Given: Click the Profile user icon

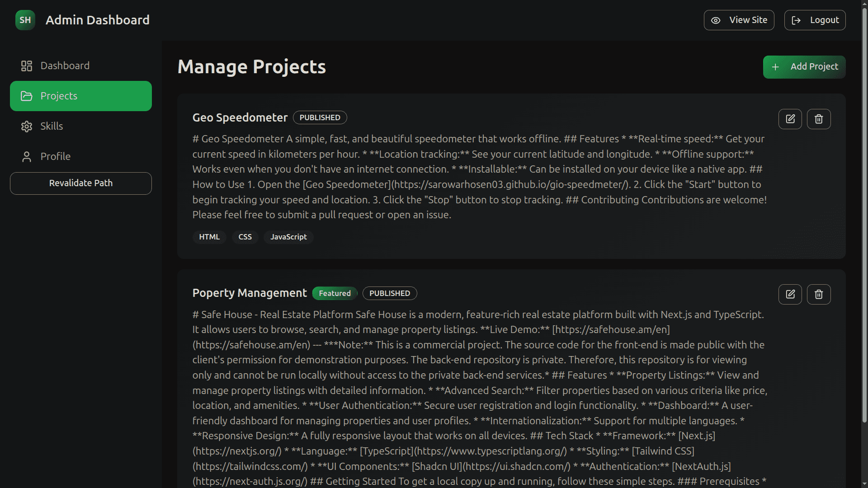Looking at the screenshot, I should tap(27, 157).
